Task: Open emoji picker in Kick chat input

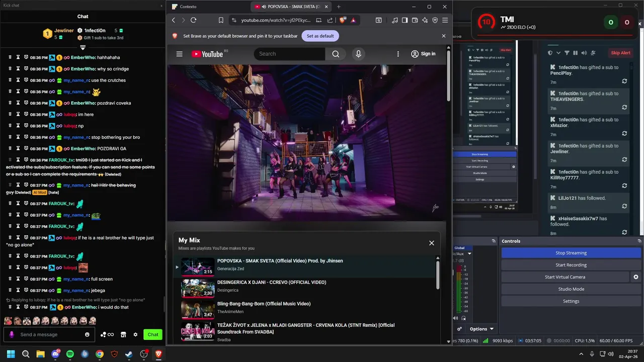Action: pyautogui.click(x=87, y=334)
